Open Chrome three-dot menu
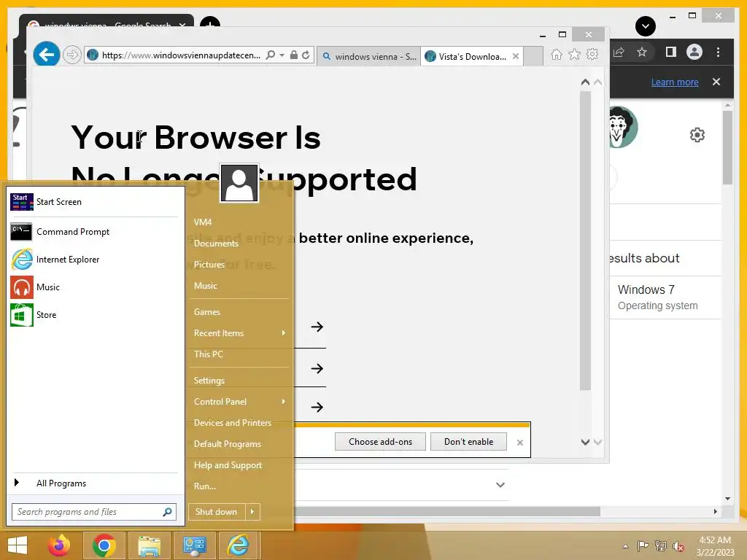This screenshot has width=747, height=560. point(718,52)
